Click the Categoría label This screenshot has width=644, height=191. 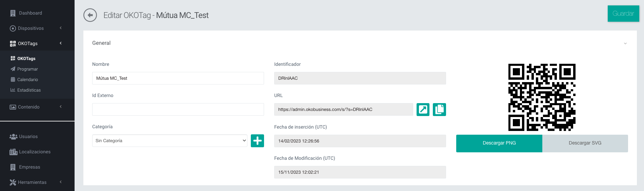coord(102,127)
